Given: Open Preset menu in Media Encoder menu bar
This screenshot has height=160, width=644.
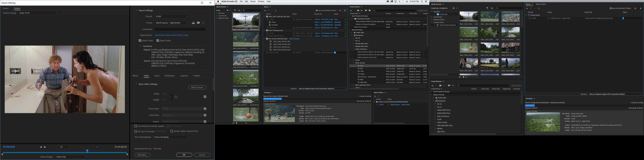Looking at the screenshot, I should pyautogui.click(x=253, y=2).
